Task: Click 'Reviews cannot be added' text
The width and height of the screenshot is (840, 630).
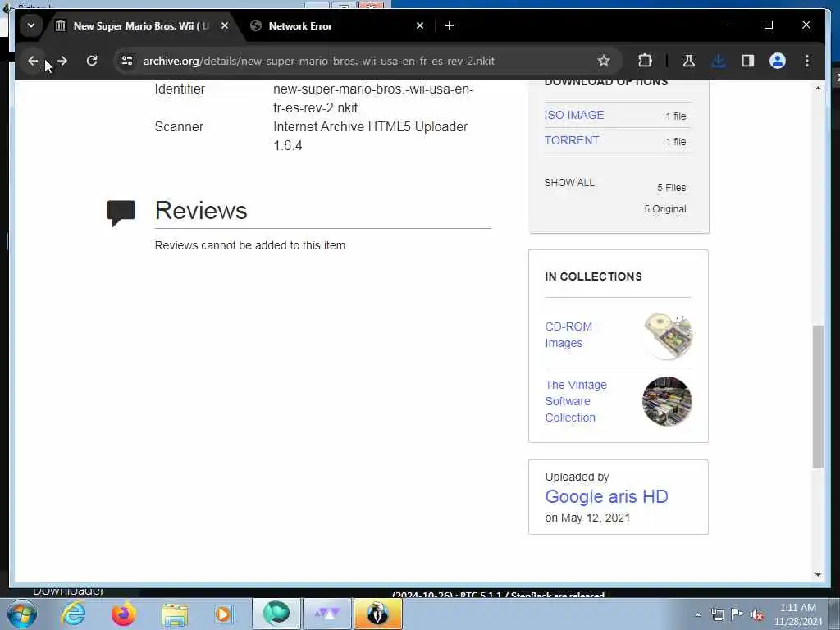Action: pyautogui.click(x=251, y=245)
